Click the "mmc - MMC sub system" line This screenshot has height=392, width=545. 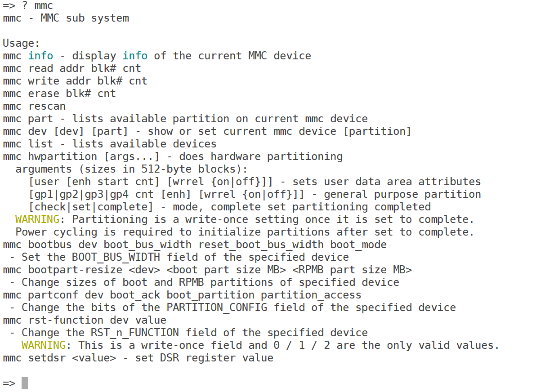[x=66, y=18]
